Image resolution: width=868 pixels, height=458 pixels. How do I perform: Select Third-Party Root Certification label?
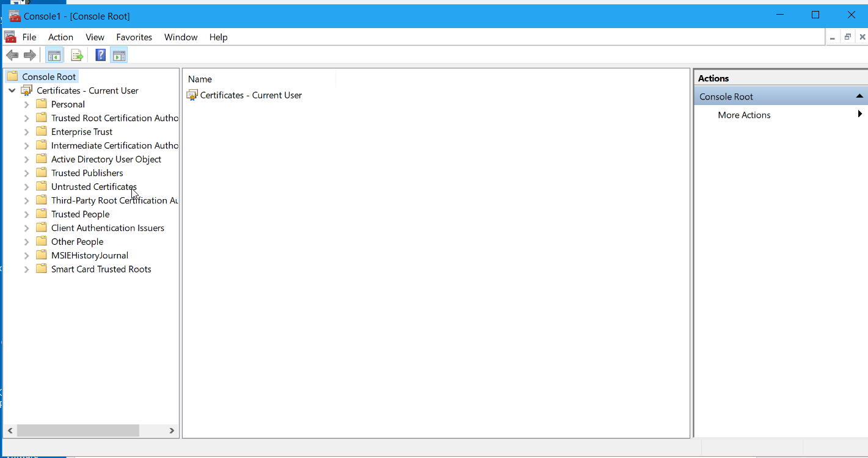[115, 200]
